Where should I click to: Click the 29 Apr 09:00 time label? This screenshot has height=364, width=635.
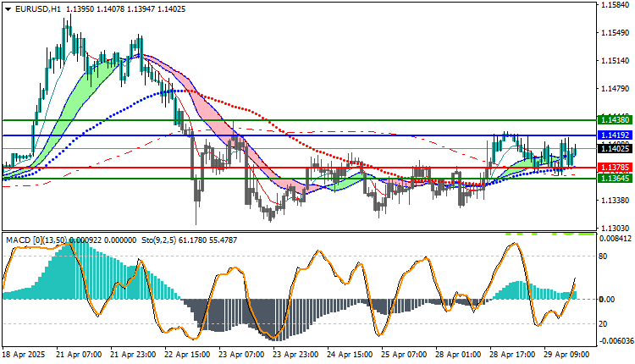pyautogui.click(x=567, y=355)
